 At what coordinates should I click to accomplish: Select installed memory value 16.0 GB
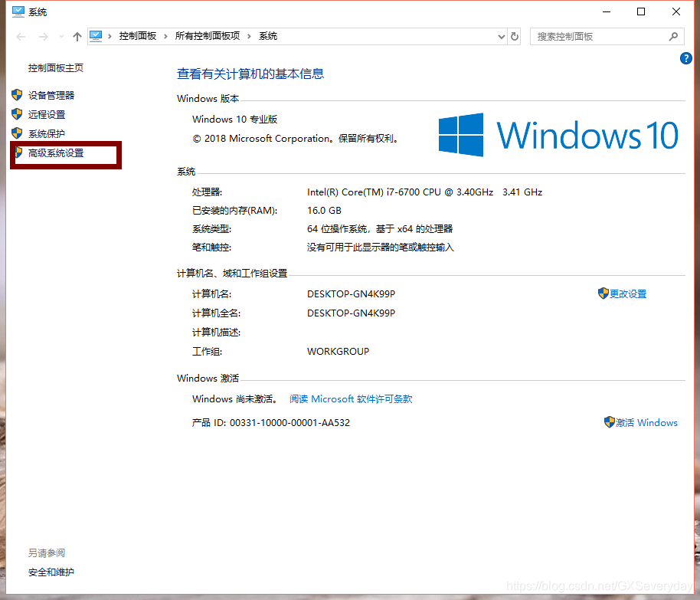(x=324, y=211)
